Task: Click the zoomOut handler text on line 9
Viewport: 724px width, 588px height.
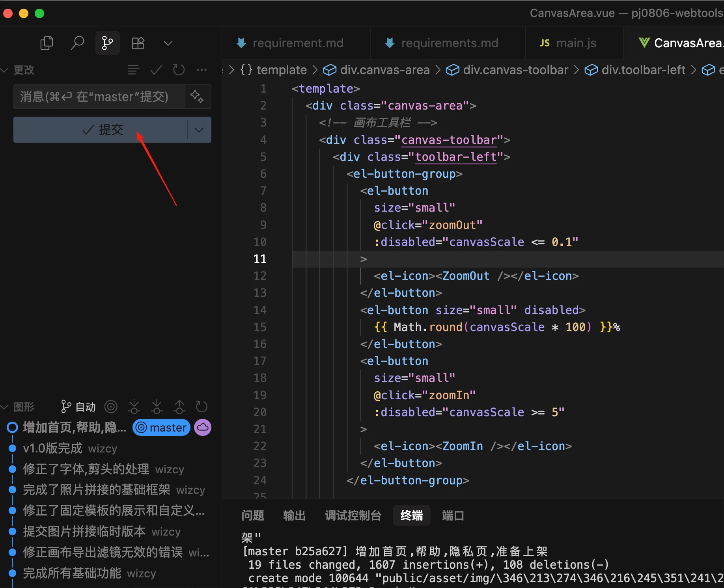Action: [452, 225]
